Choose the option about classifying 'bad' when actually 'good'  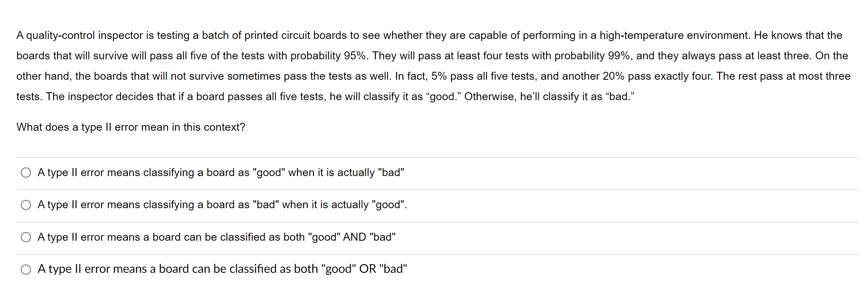tap(26, 205)
